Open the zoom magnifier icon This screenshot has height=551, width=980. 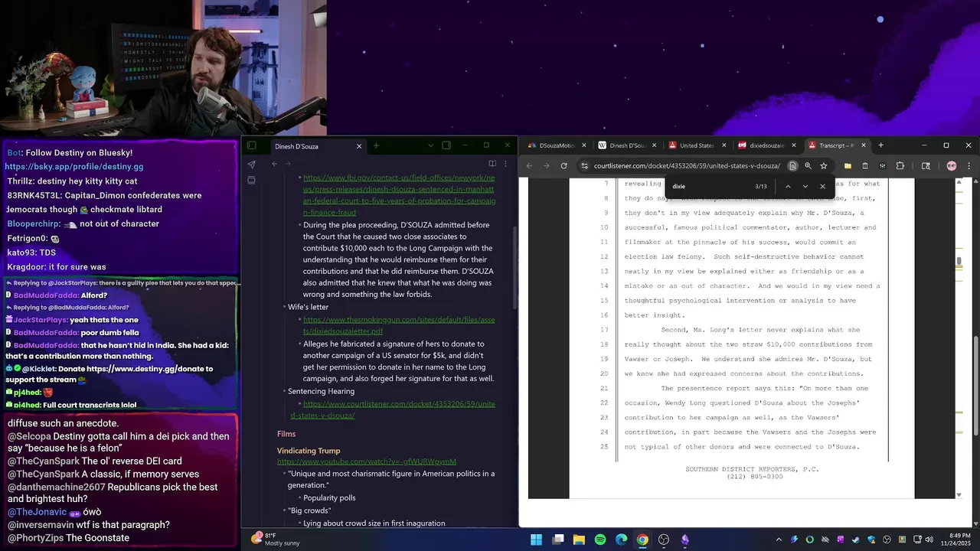pos(808,166)
